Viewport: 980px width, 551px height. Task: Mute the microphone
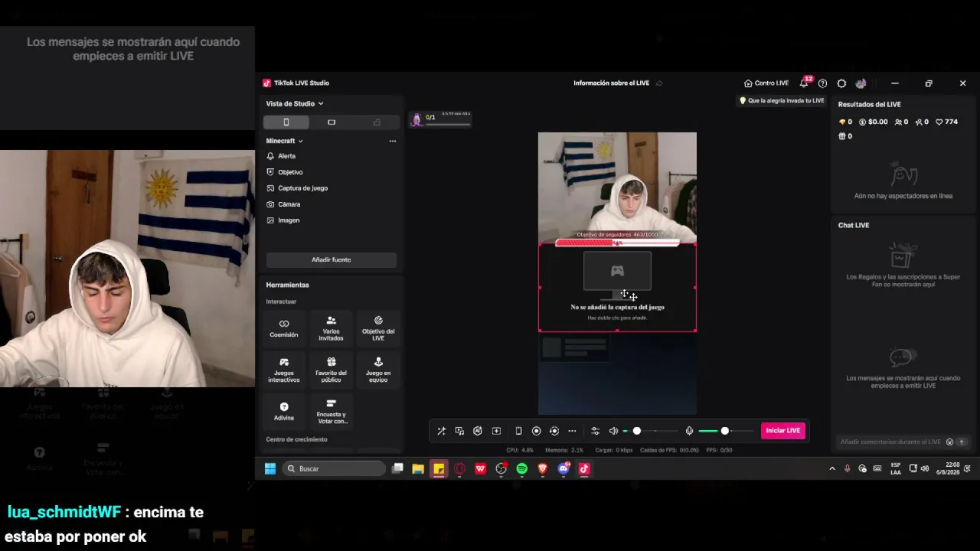pyautogui.click(x=689, y=431)
